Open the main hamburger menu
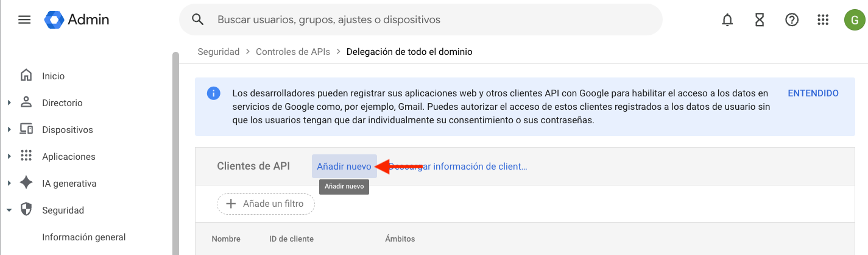 coord(24,20)
